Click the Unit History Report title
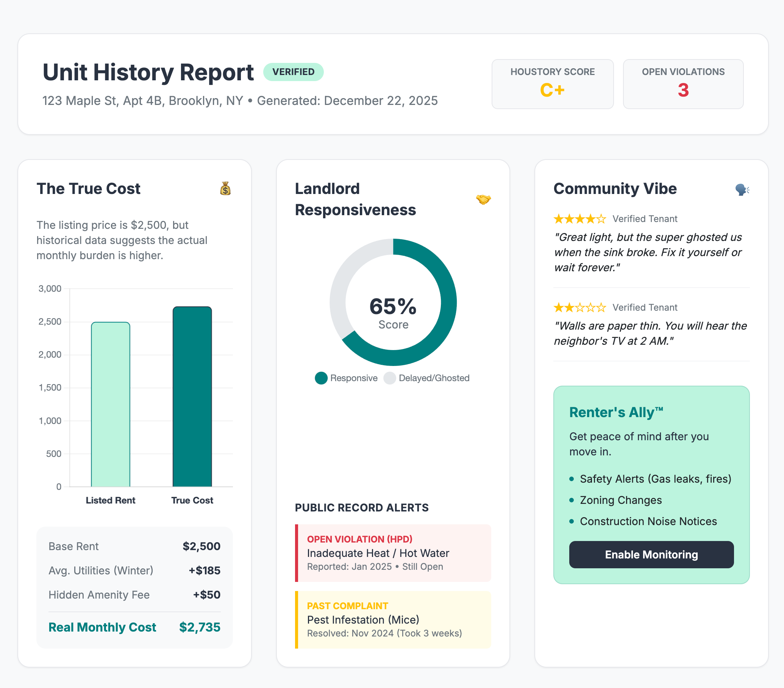 click(148, 72)
